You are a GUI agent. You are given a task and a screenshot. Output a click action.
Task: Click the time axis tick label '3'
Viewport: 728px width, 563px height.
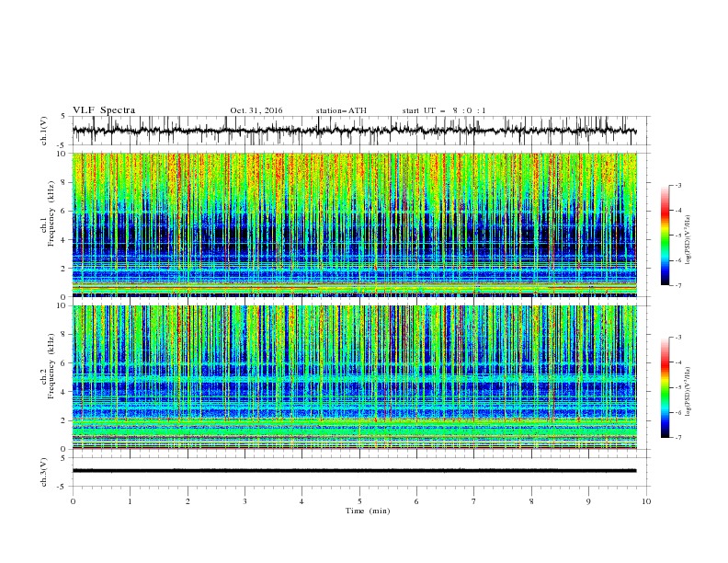coord(245,501)
